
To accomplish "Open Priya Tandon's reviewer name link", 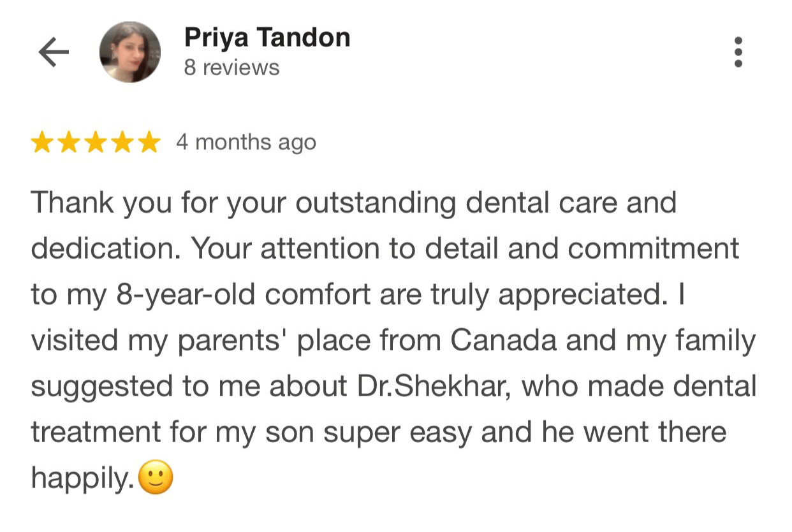I will click(267, 38).
